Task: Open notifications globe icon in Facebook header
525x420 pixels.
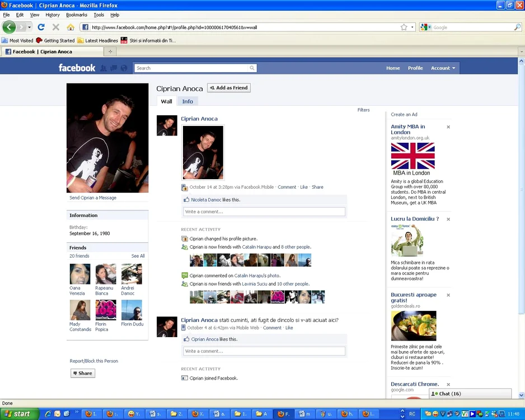Action: coord(124,68)
